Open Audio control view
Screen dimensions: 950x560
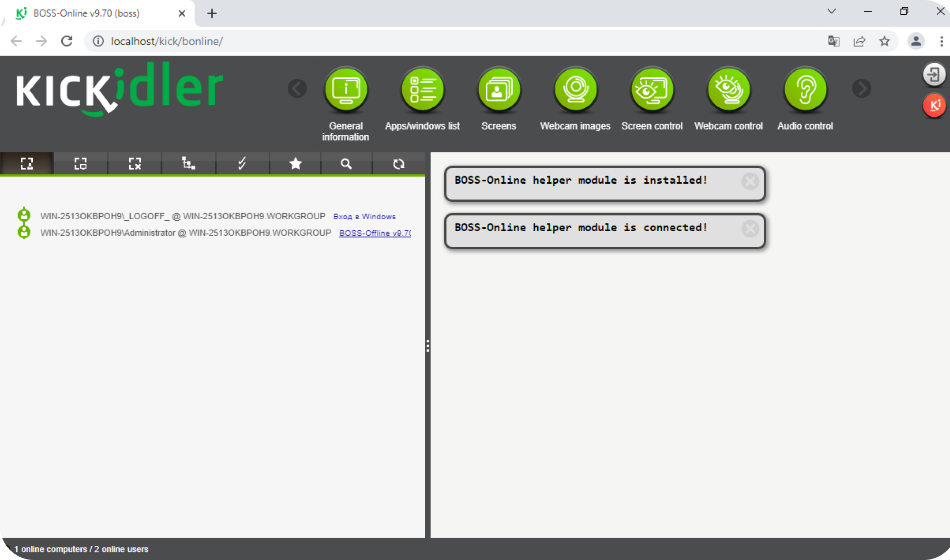[x=805, y=89]
